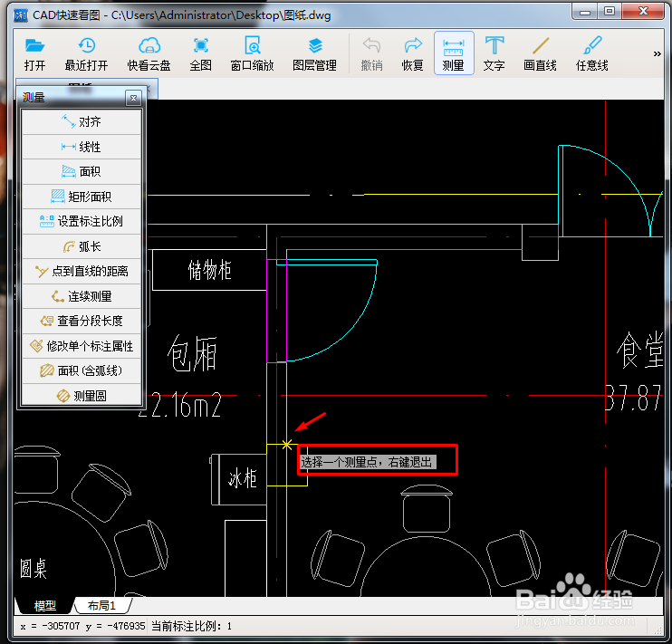The width and height of the screenshot is (672, 644).
Task: Click the 包厢 room label
Action: tap(192, 354)
